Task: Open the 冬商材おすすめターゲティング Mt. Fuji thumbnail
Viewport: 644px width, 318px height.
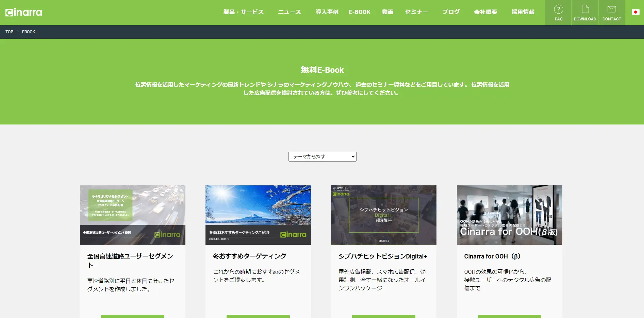Action: pyautogui.click(x=258, y=215)
